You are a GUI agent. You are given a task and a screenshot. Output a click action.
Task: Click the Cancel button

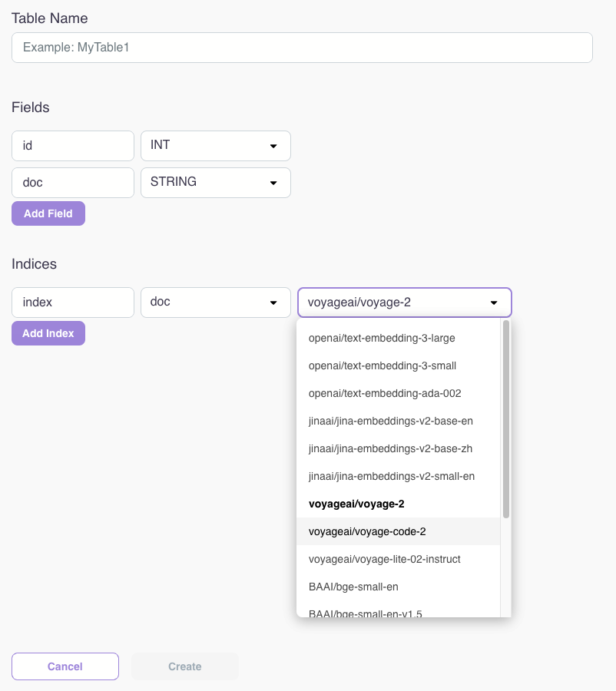tap(65, 666)
